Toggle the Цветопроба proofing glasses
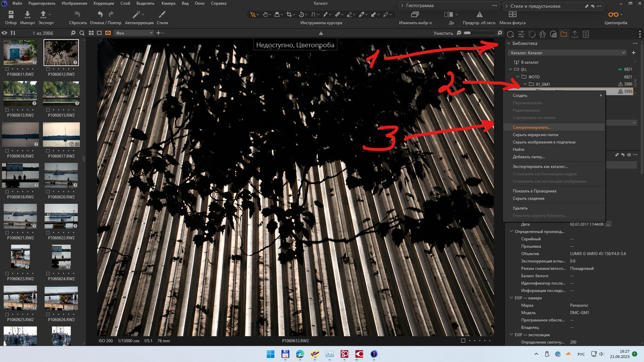Image resolution: width=644 pixels, height=362 pixels. pos(613,15)
